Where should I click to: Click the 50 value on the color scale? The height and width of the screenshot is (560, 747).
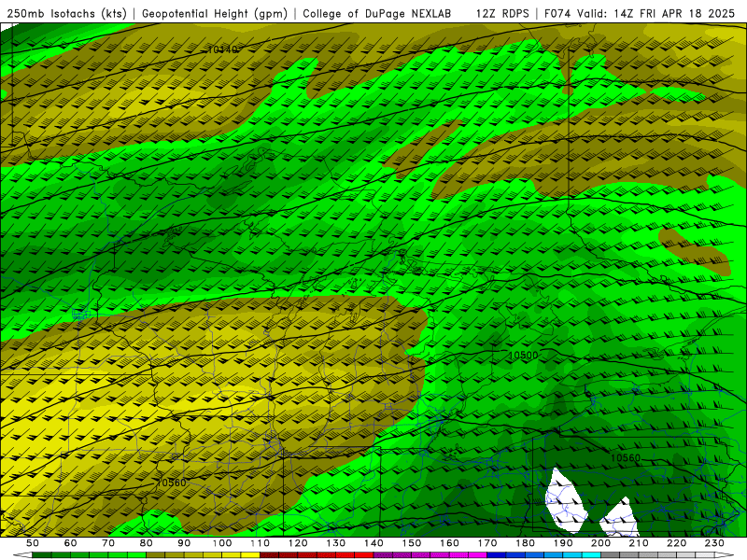(x=33, y=543)
